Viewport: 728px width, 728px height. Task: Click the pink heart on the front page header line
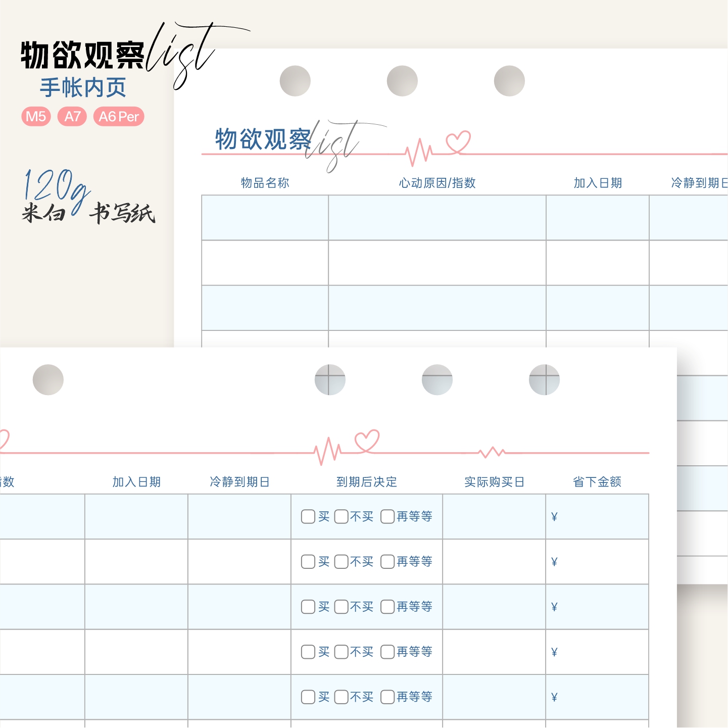point(367,441)
